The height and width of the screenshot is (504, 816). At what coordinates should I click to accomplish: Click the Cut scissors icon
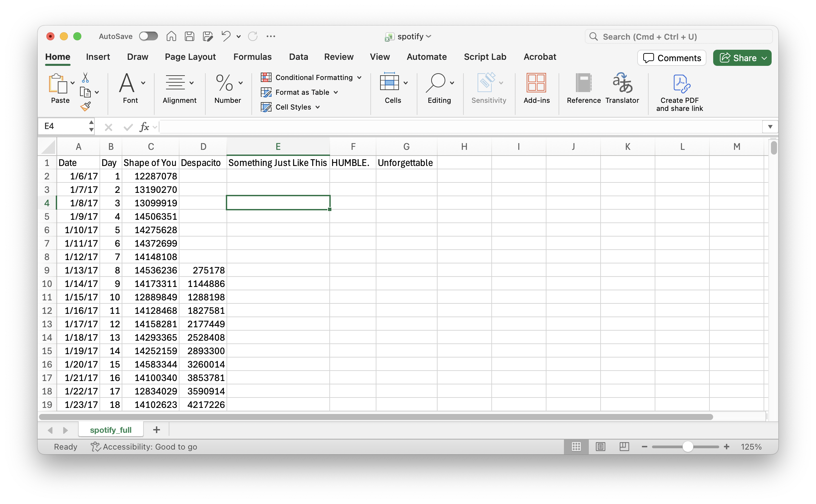coord(85,78)
